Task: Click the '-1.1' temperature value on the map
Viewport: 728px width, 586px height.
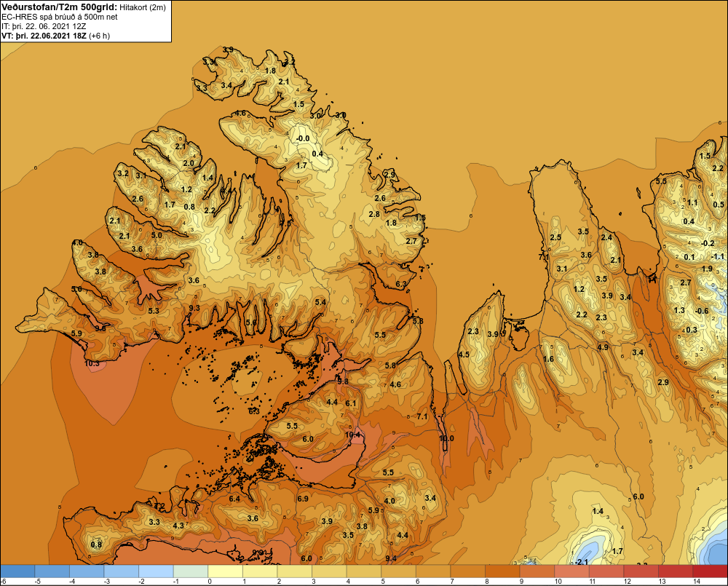Action: tap(717, 257)
